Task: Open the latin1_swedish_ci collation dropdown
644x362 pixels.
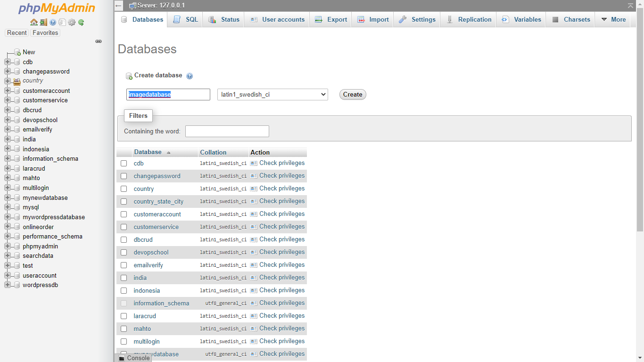Action: [x=272, y=95]
